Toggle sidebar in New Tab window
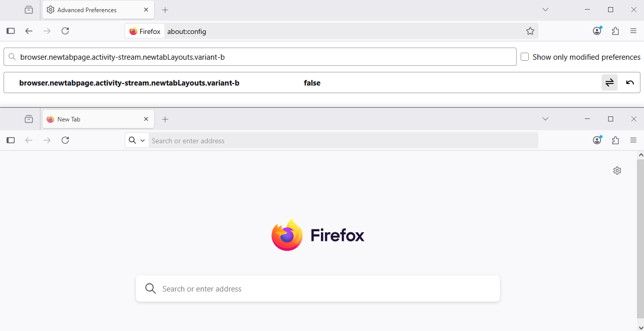644x331 pixels. 11,140
